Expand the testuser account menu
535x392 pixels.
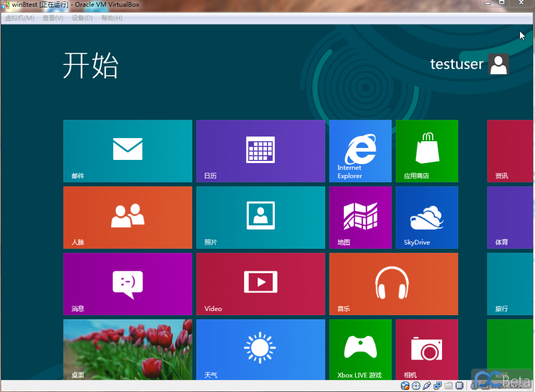(469, 64)
